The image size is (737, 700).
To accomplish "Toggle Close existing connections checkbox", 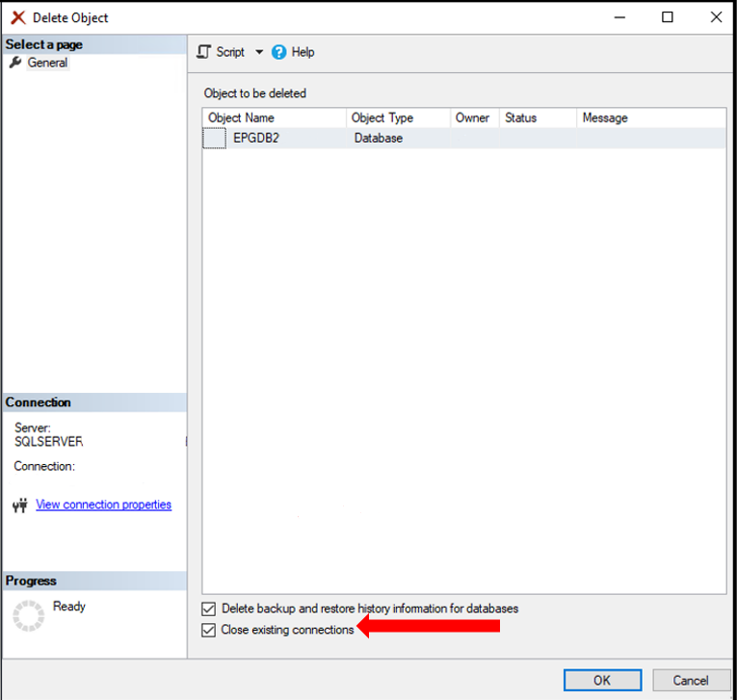I will 209,630.
